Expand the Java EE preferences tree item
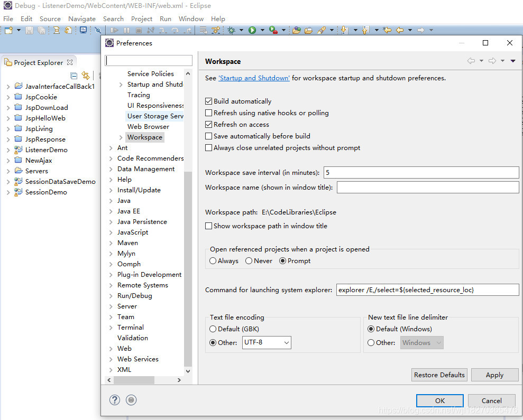This screenshot has width=523, height=420. tap(110, 211)
